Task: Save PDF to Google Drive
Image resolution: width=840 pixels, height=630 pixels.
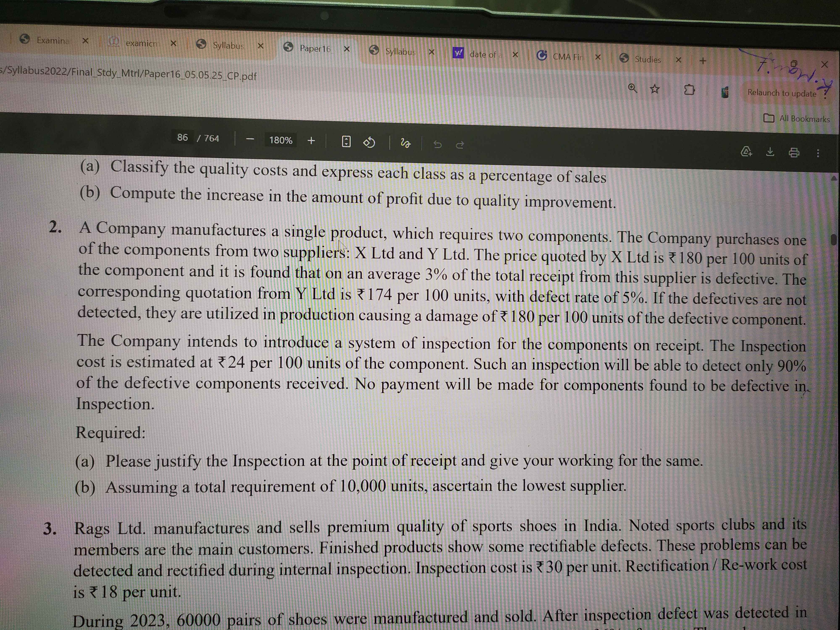Action: pos(746,152)
